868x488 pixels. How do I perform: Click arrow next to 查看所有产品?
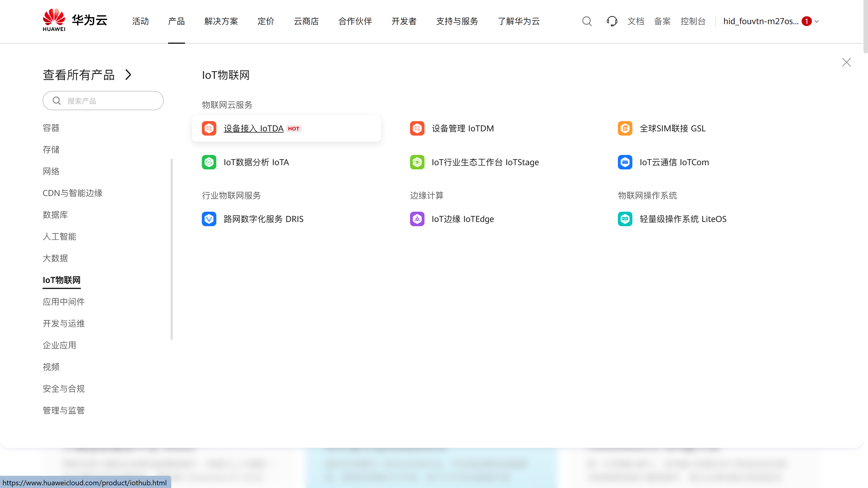point(128,75)
